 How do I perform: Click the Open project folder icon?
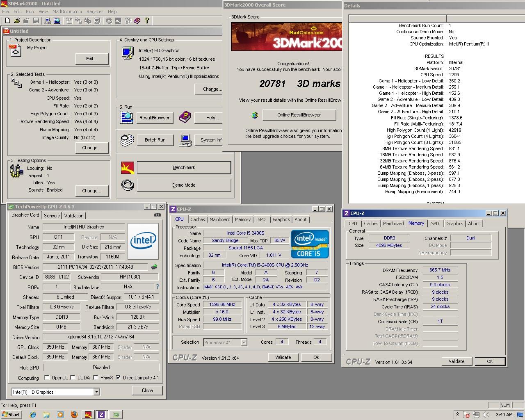(17, 21)
